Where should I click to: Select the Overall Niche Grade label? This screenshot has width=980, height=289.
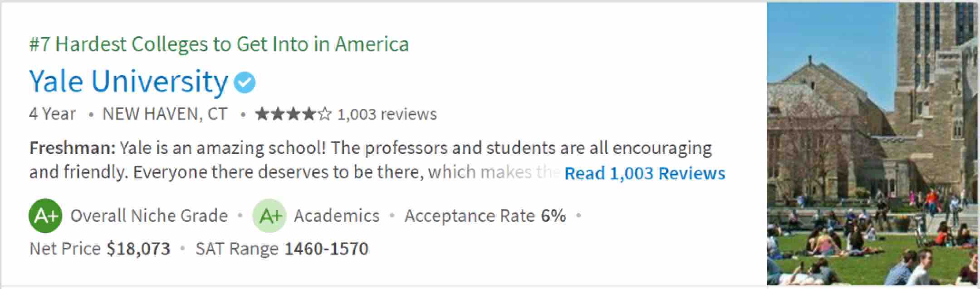pyautogui.click(x=149, y=216)
